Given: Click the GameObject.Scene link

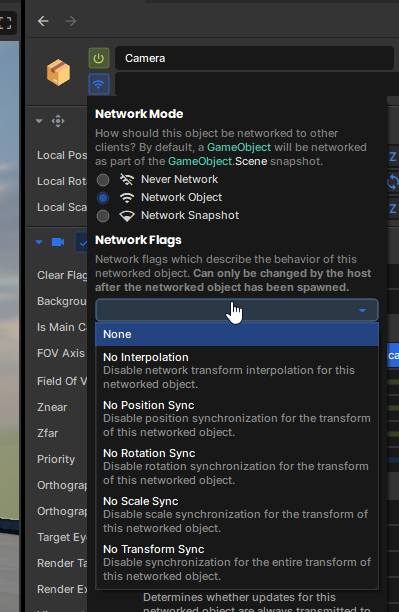Looking at the screenshot, I should point(217,161).
